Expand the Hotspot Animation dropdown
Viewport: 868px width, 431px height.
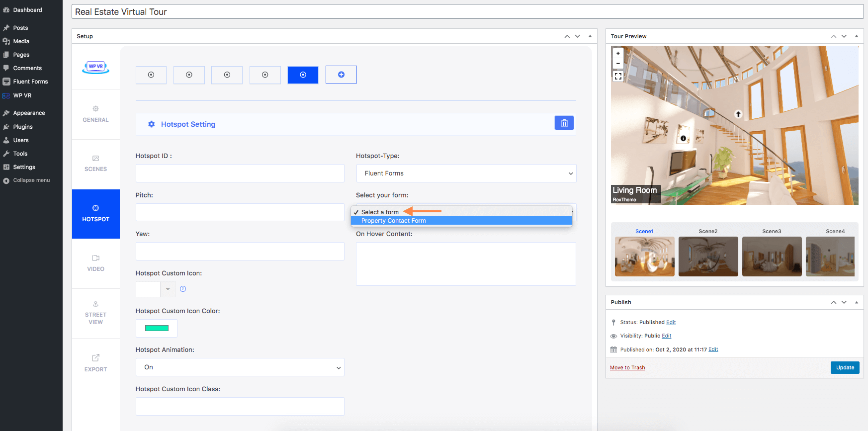(240, 367)
